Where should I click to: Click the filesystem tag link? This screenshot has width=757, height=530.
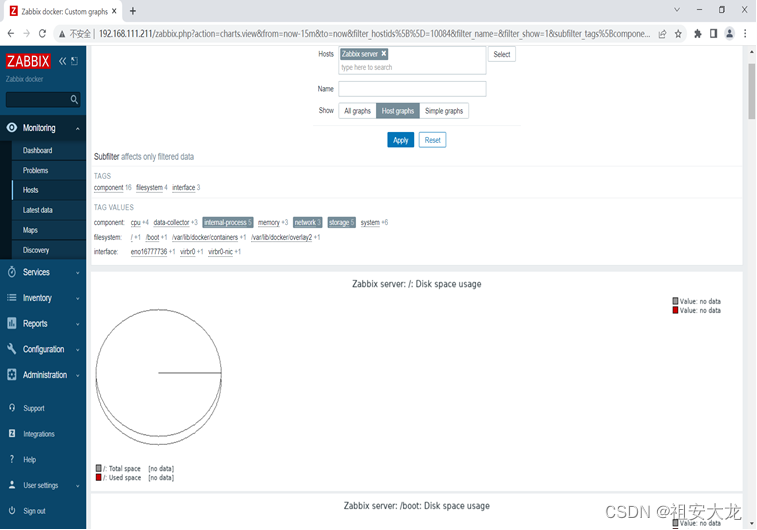tap(149, 187)
